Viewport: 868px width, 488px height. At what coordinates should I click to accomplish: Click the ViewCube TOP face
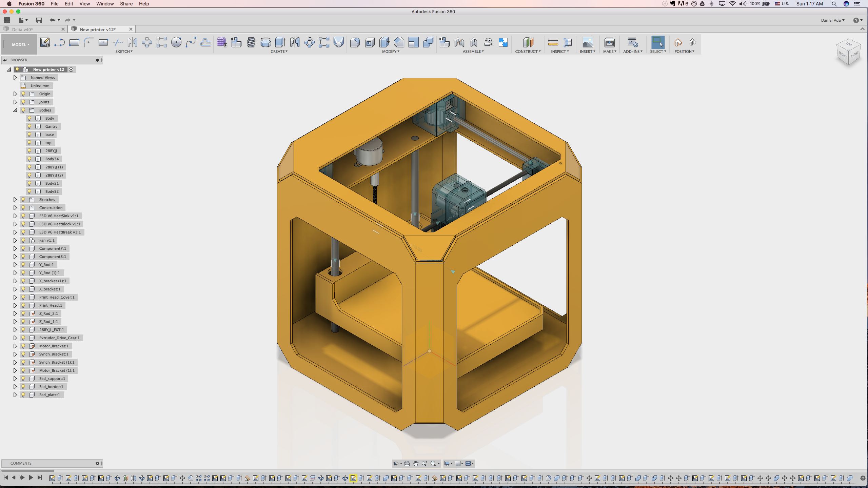849,44
